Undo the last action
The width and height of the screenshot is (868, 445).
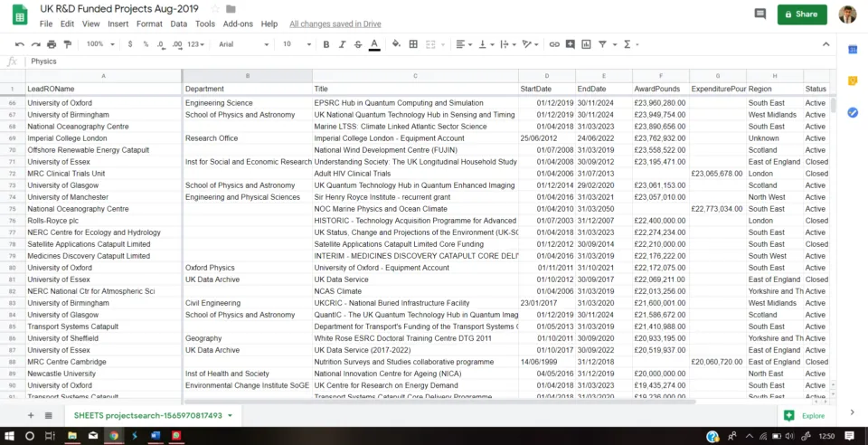20,44
